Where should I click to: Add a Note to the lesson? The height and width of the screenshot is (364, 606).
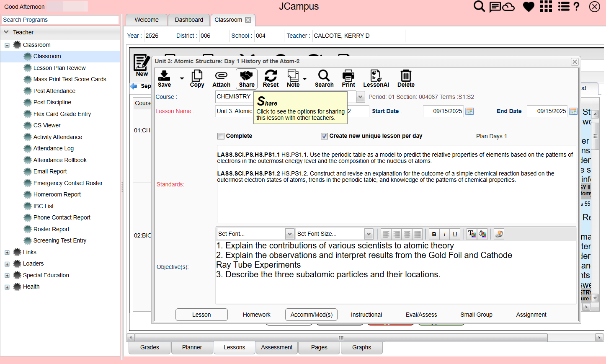(293, 78)
